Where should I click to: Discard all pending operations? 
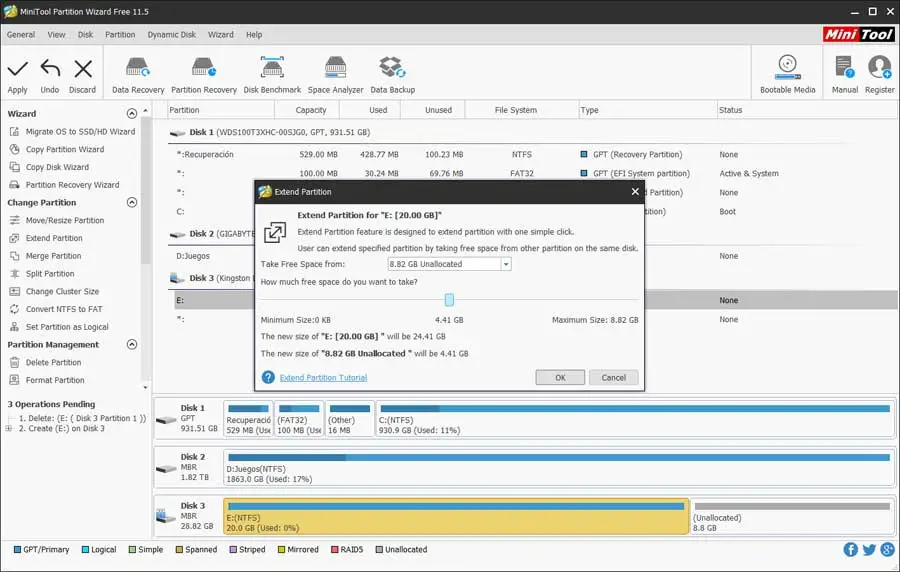(x=83, y=76)
